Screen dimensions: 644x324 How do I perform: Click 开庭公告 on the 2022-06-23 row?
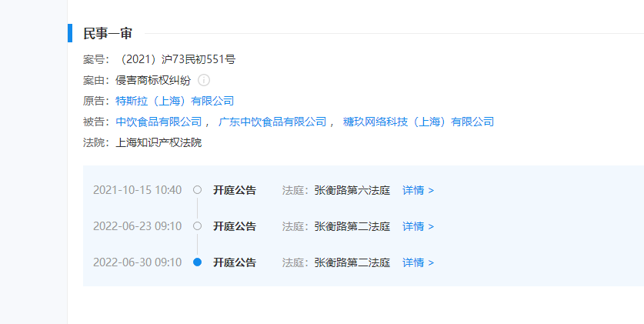coord(235,226)
